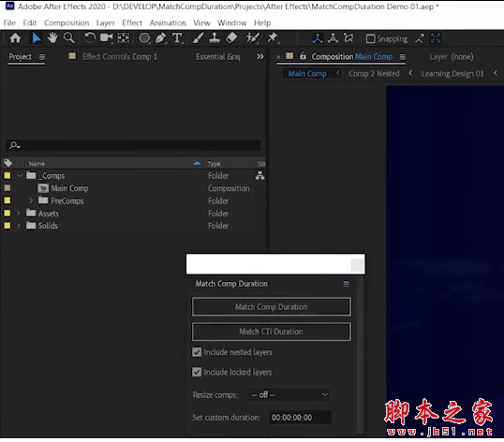Click the After Effects app icon in title bar
This screenshot has height=442, width=504.
(9, 6)
